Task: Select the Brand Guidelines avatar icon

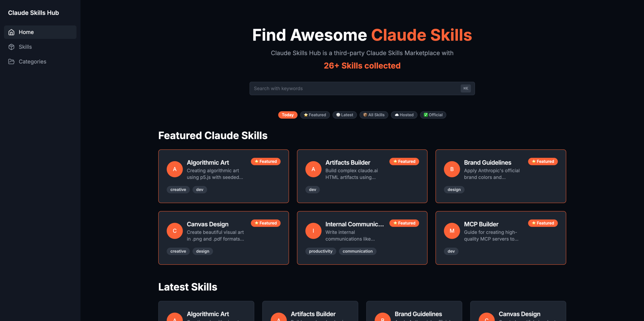Action: point(452,169)
